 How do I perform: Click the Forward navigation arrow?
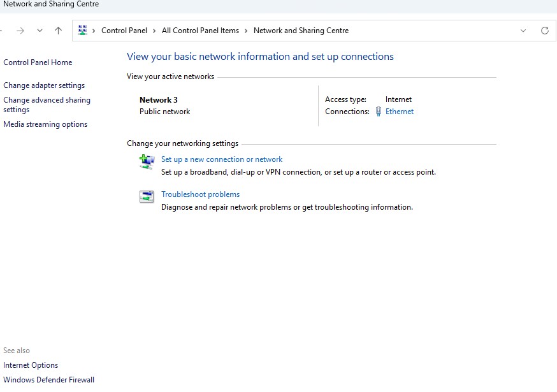click(20, 31)
